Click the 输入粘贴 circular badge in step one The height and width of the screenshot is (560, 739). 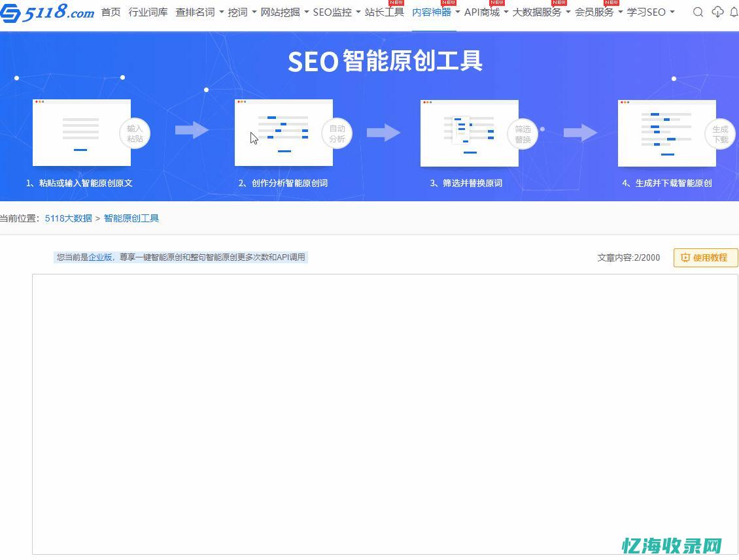coord(135,134)
